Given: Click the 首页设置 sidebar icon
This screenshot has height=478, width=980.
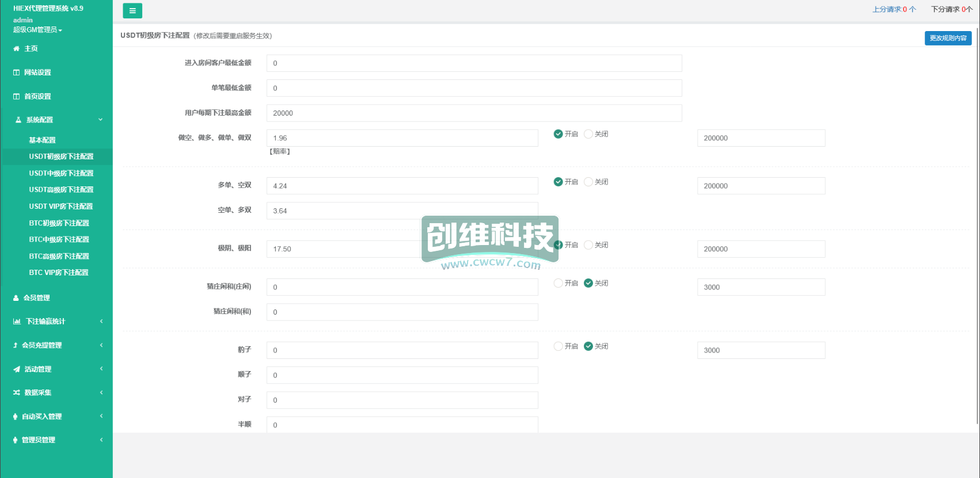Looking at the screenshot, I should [16, 97].
